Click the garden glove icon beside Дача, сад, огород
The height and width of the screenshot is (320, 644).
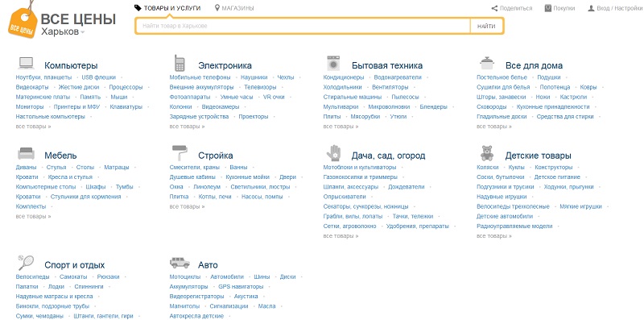point(333,153)
